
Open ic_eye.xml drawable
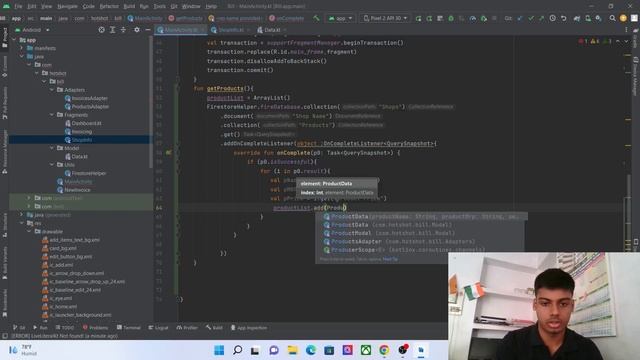click(57, 298)
